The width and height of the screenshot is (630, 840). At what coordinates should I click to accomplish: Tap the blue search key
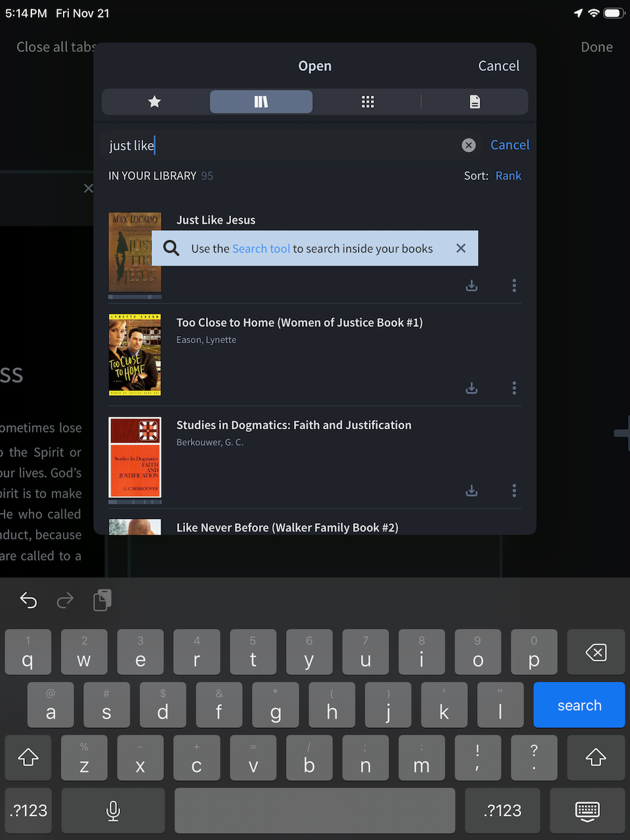(x=579, y=705)
